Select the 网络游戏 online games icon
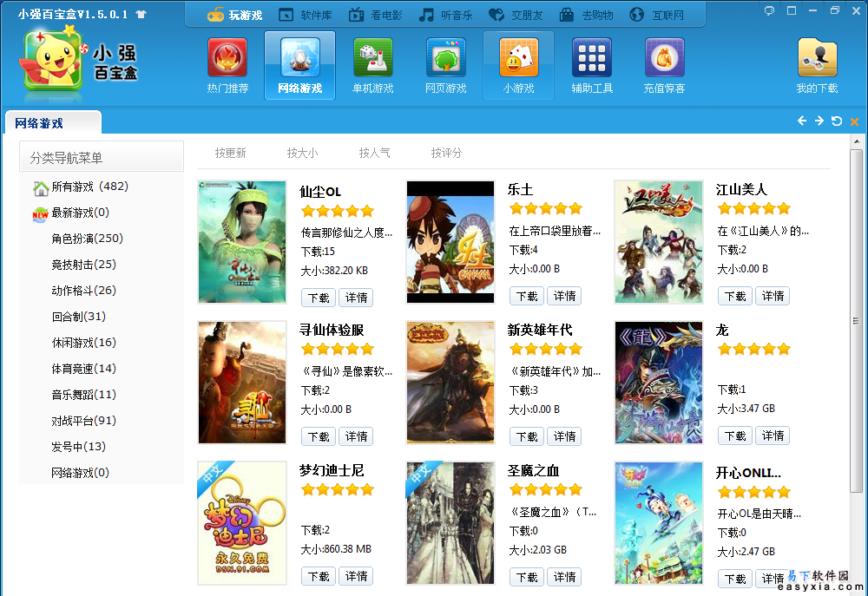868x596 pixels. [300, 57]
